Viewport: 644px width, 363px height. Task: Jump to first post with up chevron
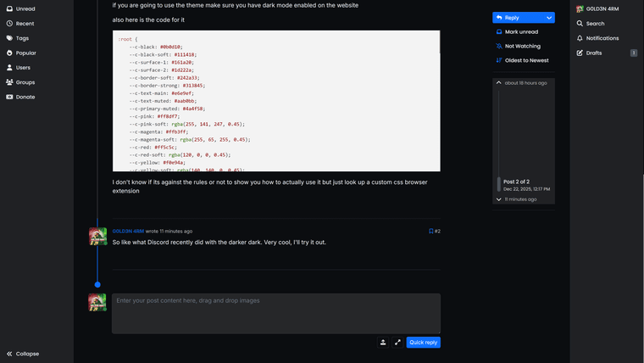pyautogui.click(x=498, y=83)
